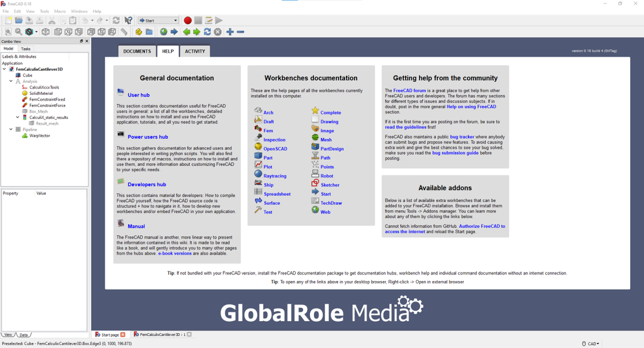Select FemConstraintFixed in the model tree
The width and height of the screenshot is (644, 348).
[x=47, y=99]
